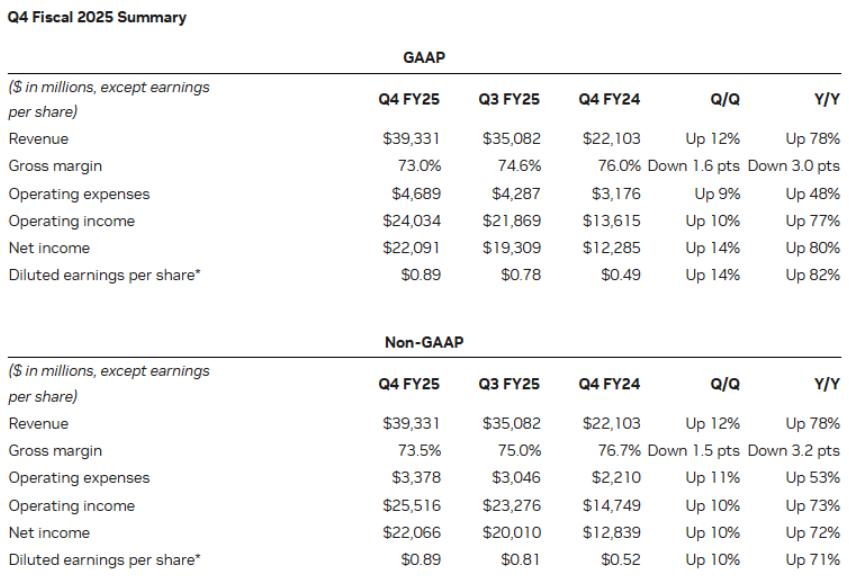Click GAAP net income value $22,091
The height and width of the screenshot is (584, 849).
(411, 248)
